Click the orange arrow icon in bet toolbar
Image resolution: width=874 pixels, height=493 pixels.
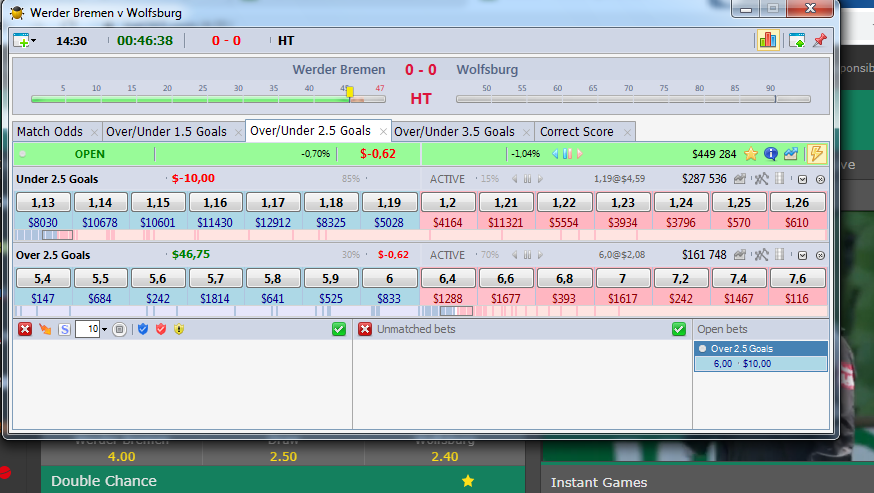(45, 330)
